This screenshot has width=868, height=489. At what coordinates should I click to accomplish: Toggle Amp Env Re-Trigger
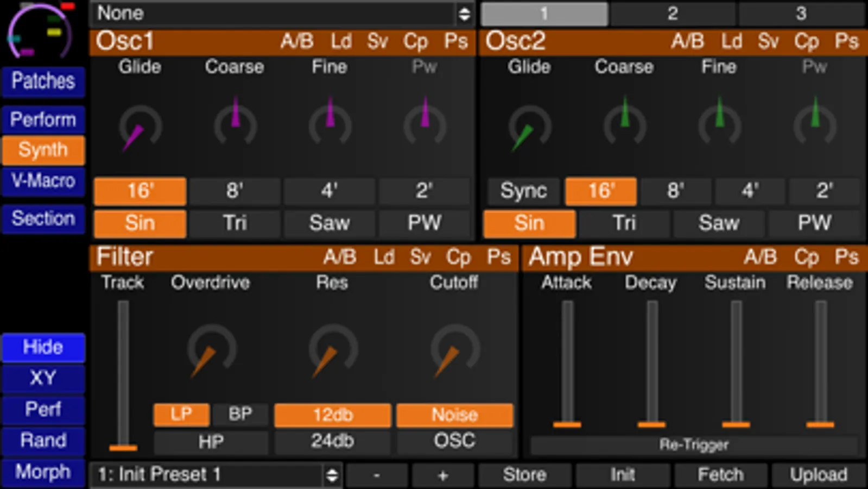(x=694, y=445)
